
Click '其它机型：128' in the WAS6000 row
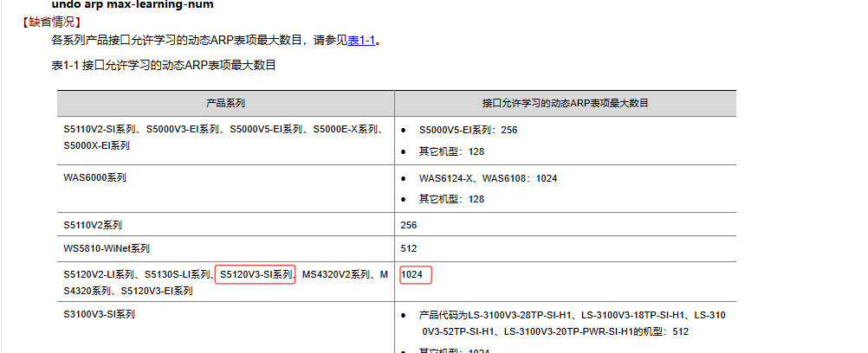tap(451, 199)
